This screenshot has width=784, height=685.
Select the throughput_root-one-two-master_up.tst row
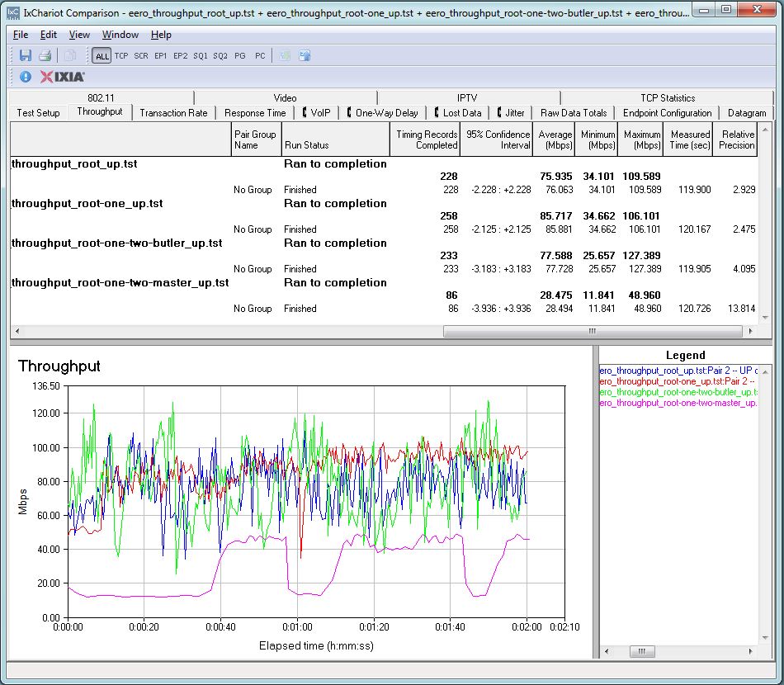[x=384, y=283]
